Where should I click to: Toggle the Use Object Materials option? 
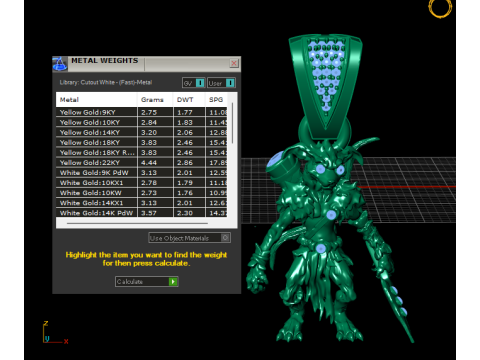point(189,238)
